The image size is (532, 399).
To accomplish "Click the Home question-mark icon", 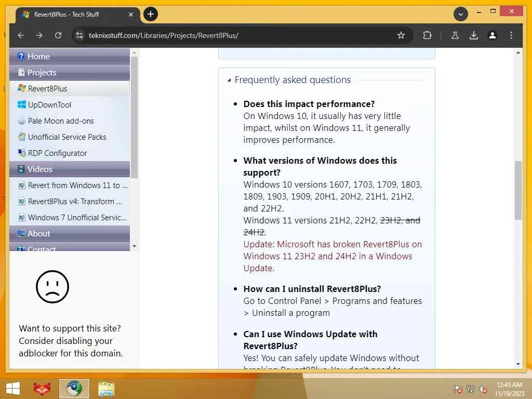I will (x=21, y=56).
